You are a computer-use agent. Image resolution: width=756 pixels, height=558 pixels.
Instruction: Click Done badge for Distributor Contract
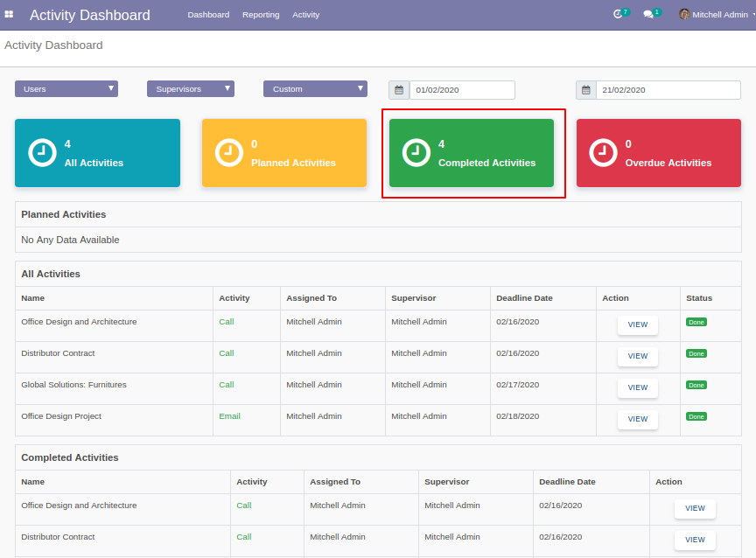[x=696, y=353]
